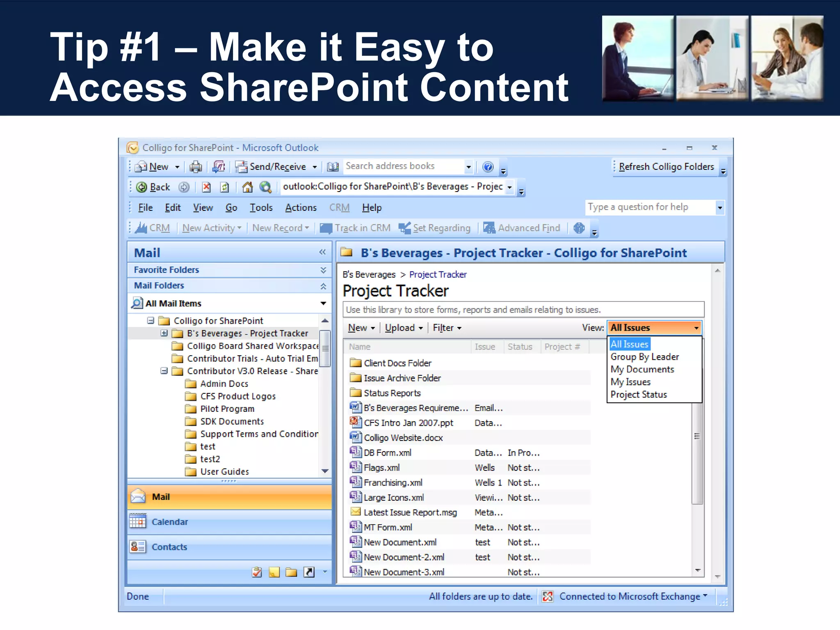This screenshot has width=840, height=630.
Task: Open the Actions menu
Action: [x=301, y=208]
